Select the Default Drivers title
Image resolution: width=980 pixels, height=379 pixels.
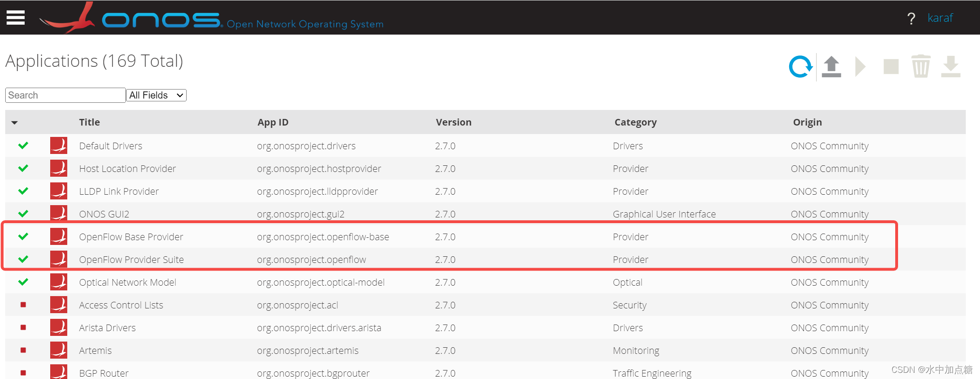coord(111,146)
